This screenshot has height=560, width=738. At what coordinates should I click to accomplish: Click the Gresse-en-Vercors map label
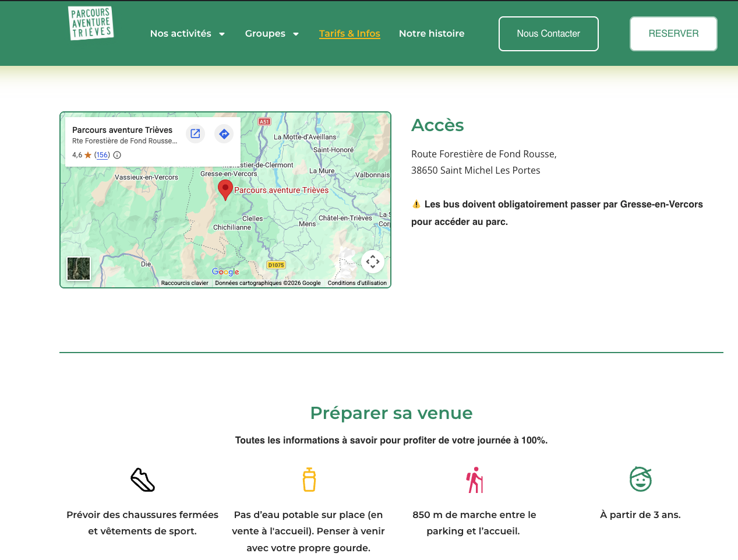(x=229, y=174)
